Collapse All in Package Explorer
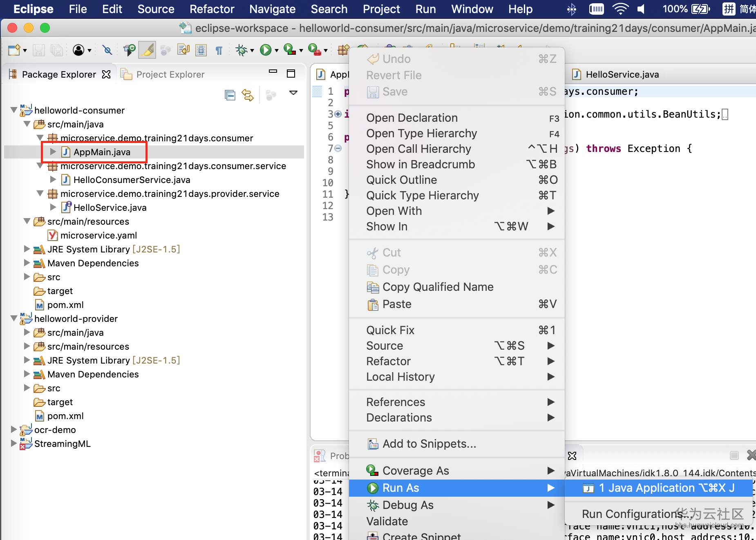The height and width of the screenshot is (540, 756). point(230,95)
